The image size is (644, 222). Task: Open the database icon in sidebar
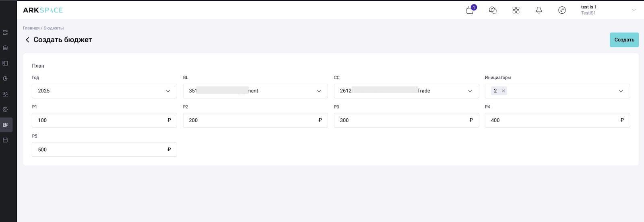5,48
